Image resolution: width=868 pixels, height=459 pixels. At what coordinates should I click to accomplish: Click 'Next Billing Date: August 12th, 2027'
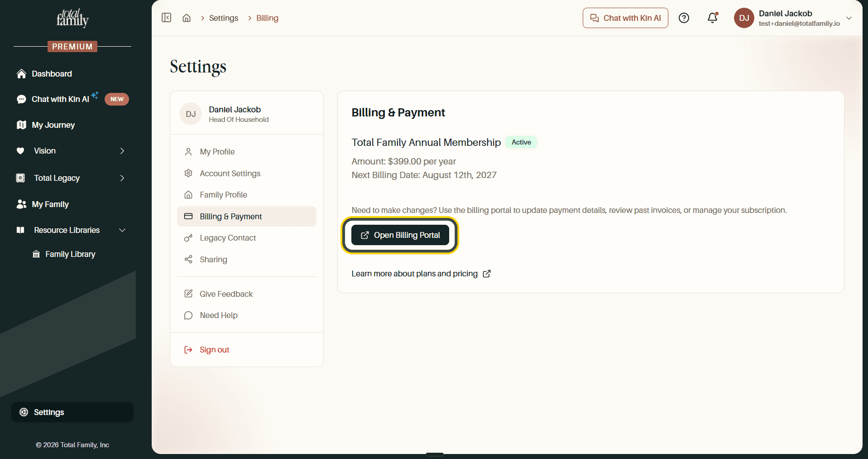coord(424,175)
